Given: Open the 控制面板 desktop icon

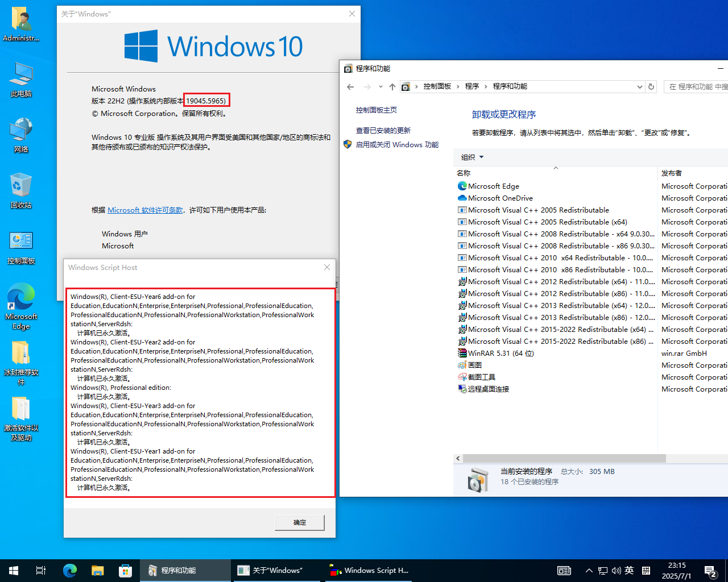Looking at the screenshot, I should coord(21,247).
